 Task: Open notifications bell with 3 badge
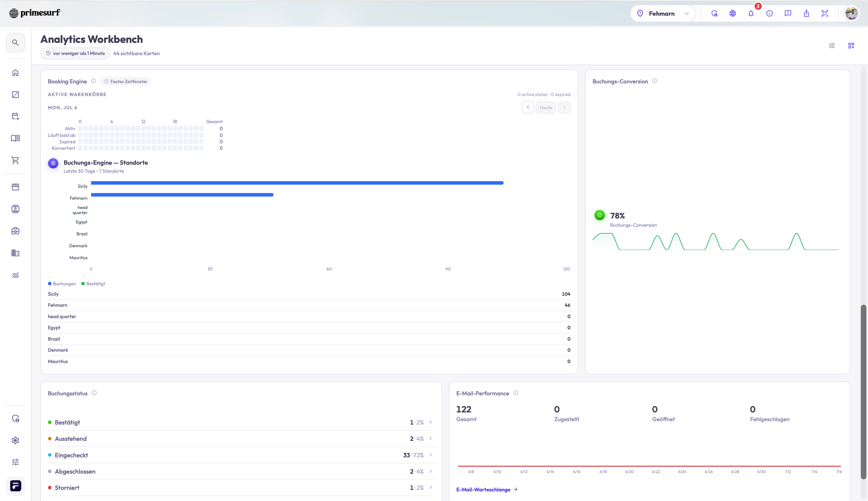pos(751,13)
